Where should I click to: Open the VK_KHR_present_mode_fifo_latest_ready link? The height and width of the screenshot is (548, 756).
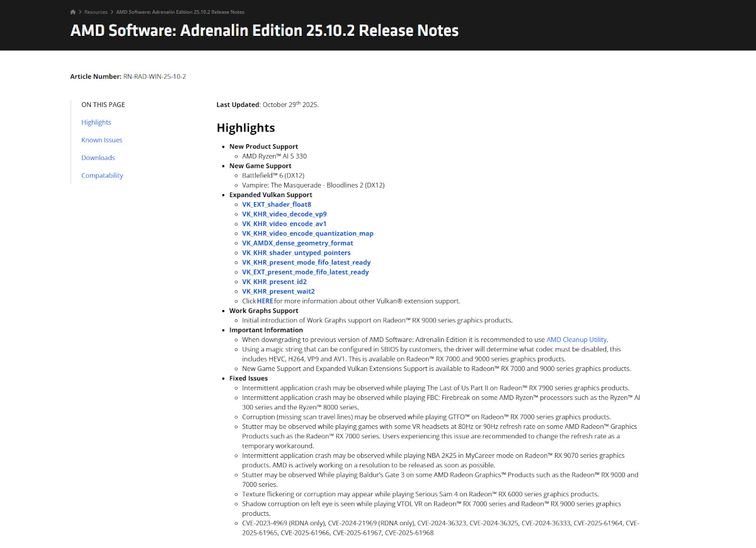[306, 262]
